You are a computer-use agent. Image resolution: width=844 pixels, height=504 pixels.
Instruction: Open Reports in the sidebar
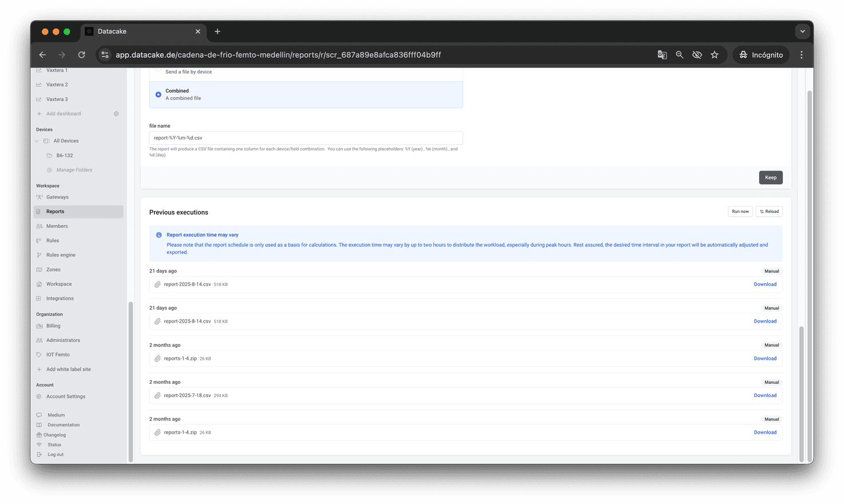click(x=78, y=212)
